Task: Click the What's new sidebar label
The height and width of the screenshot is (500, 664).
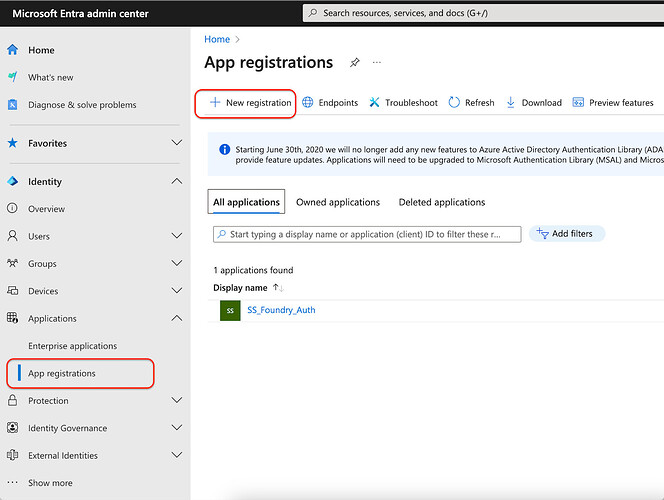Action: click(51, 77)
